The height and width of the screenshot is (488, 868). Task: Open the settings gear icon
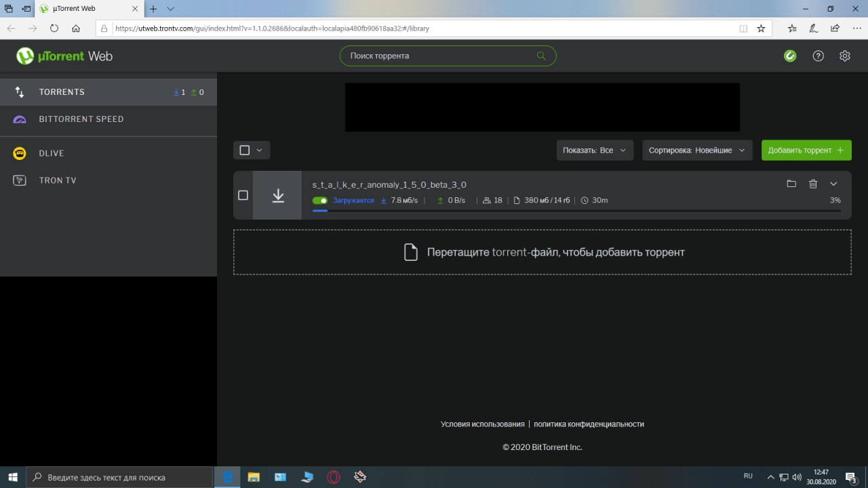point(845,56)
